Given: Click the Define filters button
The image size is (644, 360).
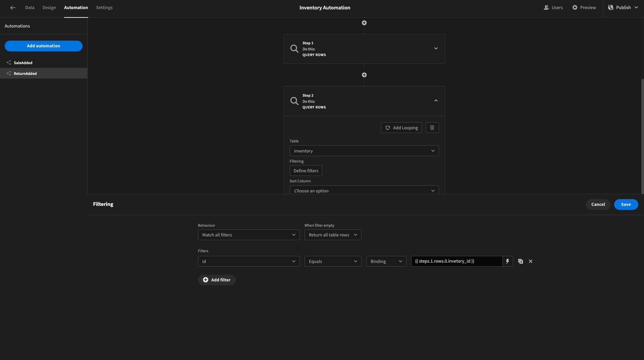Looking at the screenshot, I should pyautogui.click(x=306, y=171).
